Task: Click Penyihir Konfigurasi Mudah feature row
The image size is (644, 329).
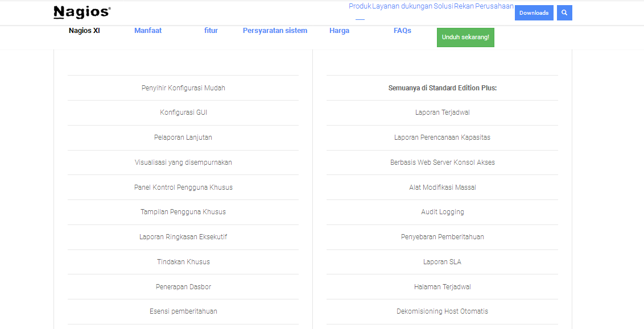Action: (183, 88)
